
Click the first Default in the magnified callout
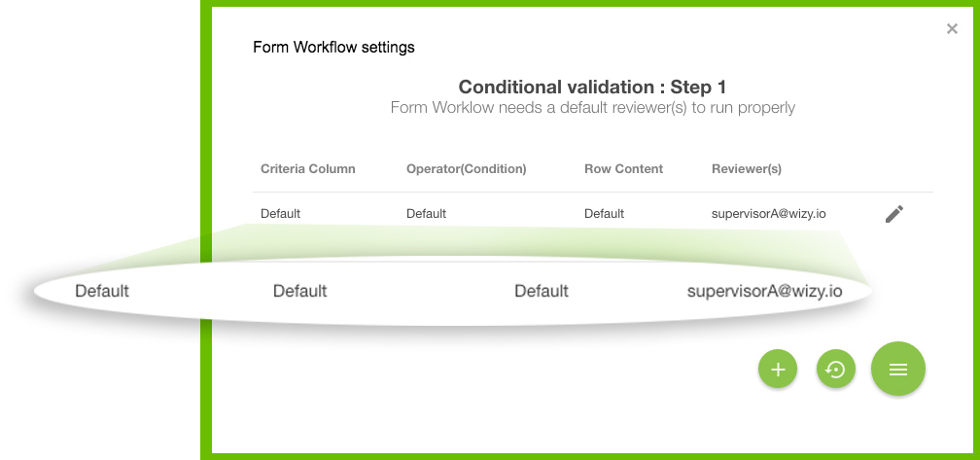[x=102, y=291]
